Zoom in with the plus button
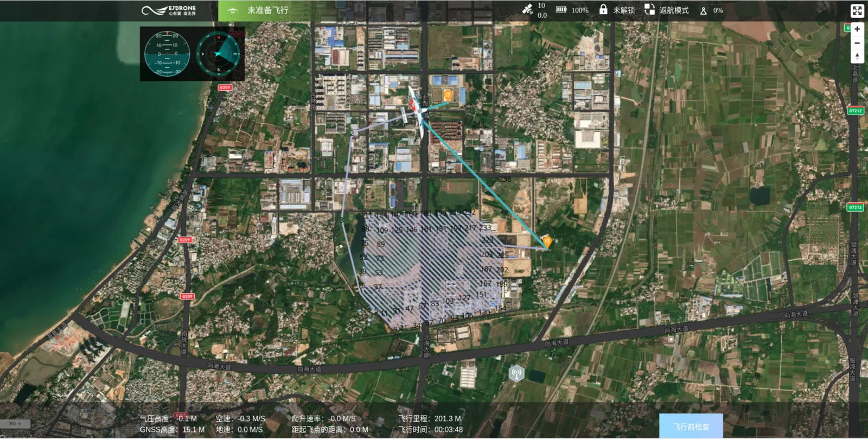Viewport: 868px width, 439px height. 857,29
